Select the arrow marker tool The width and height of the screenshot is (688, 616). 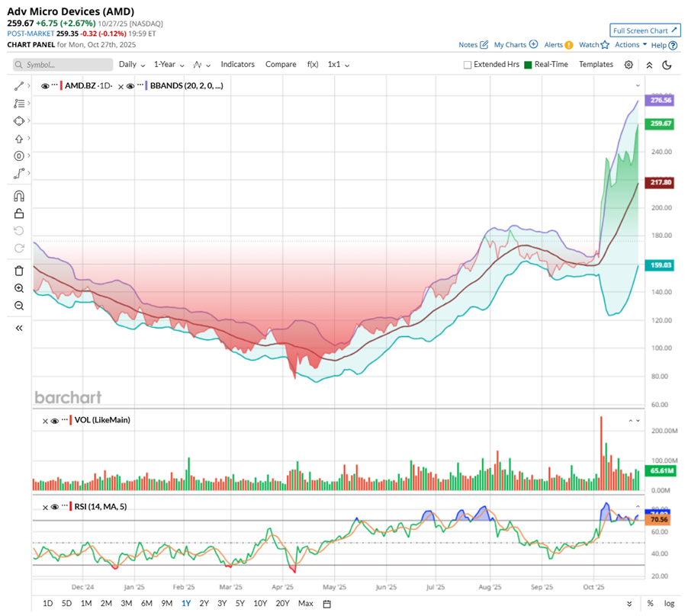(x=18, y=139)
